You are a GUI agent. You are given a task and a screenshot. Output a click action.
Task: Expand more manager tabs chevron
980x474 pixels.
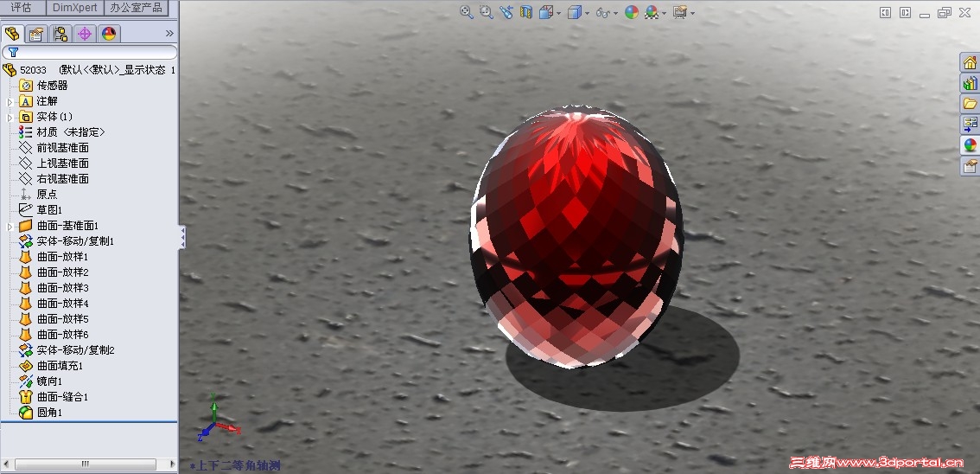coord(169,34)
